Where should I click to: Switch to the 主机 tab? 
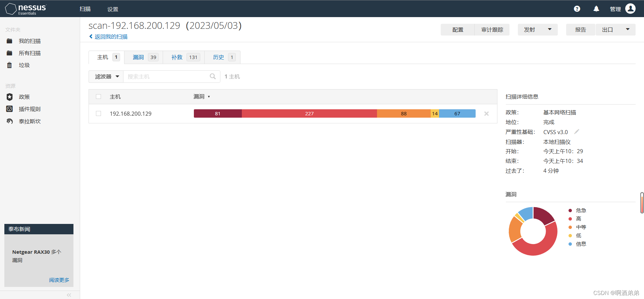[107, 57]
